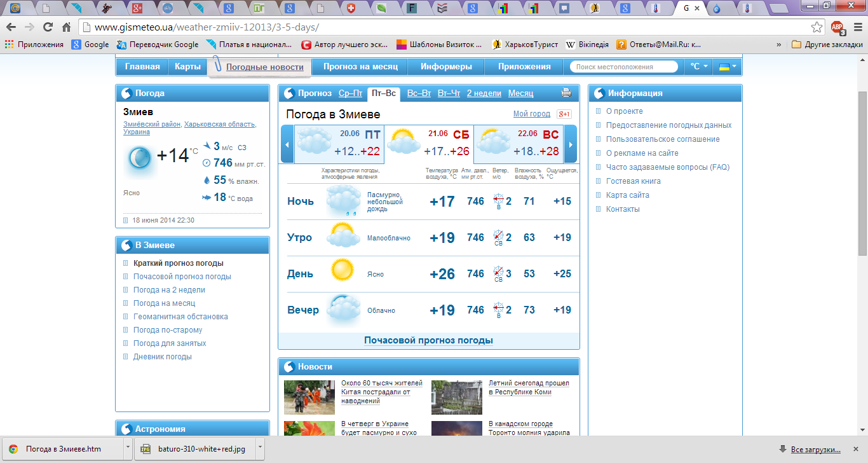Open the 'Почасовой прогноз погоды' link below forecast
The width and height of the screenshot is (868, 463).
coord(428,340)
